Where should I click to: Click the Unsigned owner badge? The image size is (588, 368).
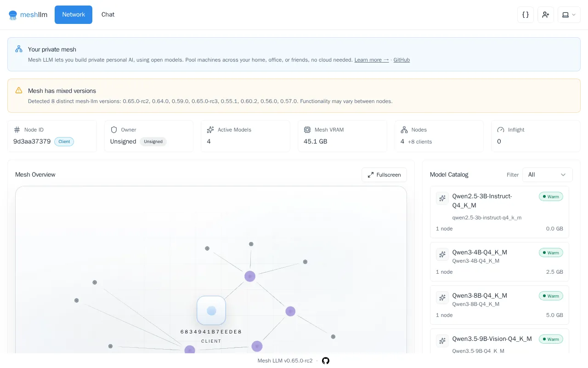[153, 142]
